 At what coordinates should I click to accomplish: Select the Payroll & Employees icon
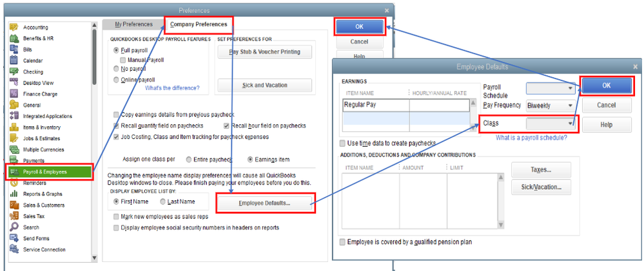tap(14, 172)
